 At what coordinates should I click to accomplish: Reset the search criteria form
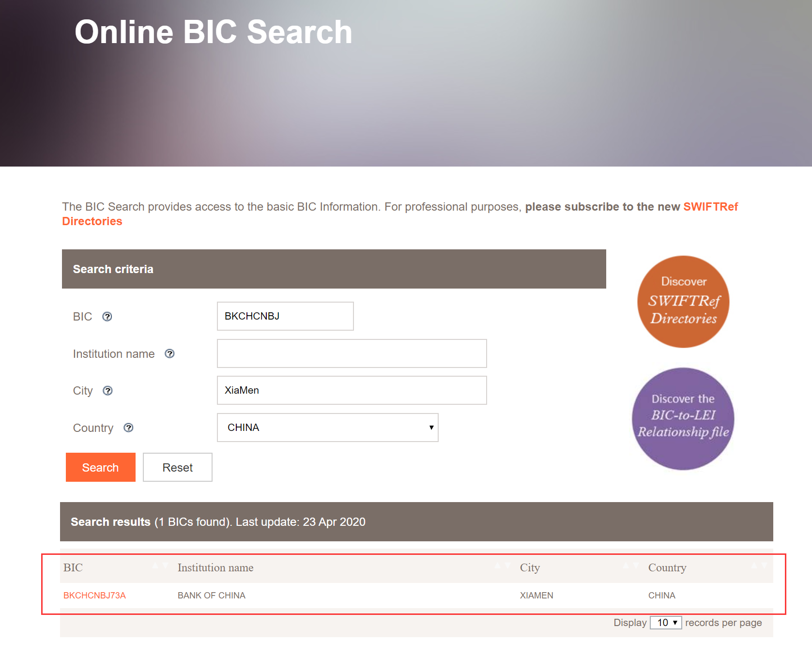coord(178,467)
